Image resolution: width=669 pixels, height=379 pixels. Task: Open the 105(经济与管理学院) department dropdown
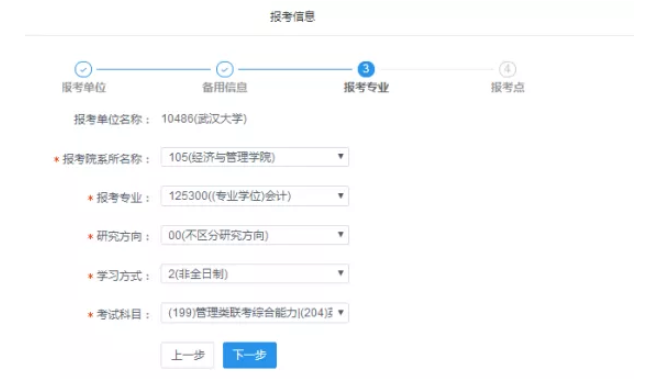pyautogui.click(x=255, y=157)
